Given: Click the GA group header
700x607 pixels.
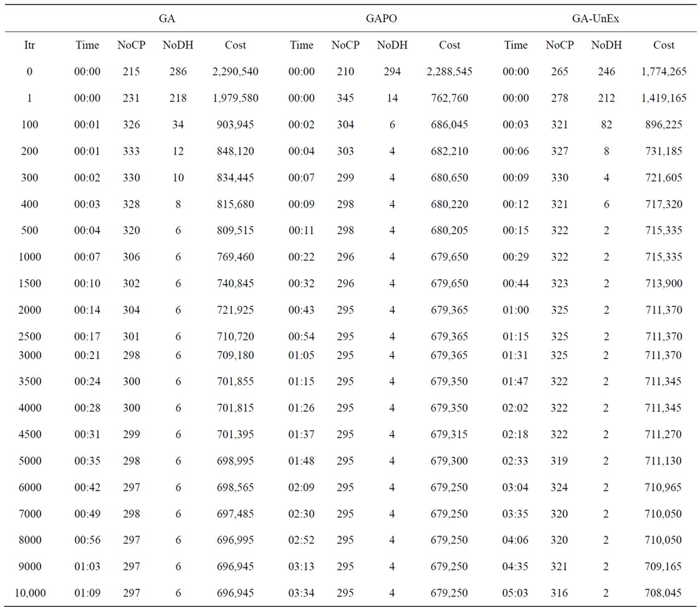Looking at the screenshot, I should (167, 18).
